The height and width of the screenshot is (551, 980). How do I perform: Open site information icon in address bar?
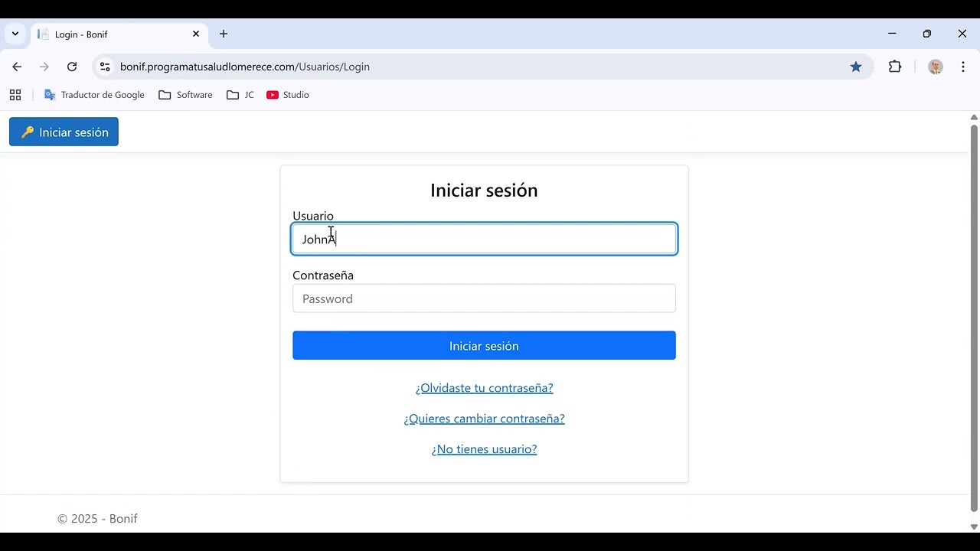pyautogui.click(x=106, y=67)
